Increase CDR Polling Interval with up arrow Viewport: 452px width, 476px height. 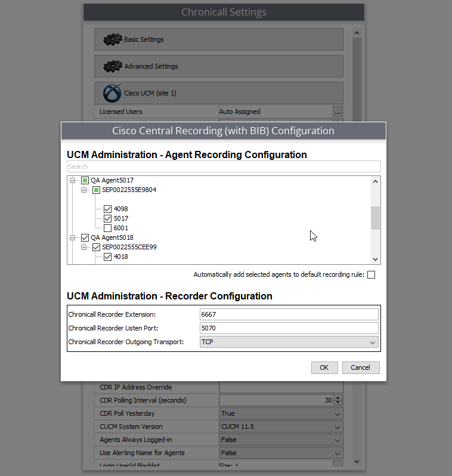point(338,398)
